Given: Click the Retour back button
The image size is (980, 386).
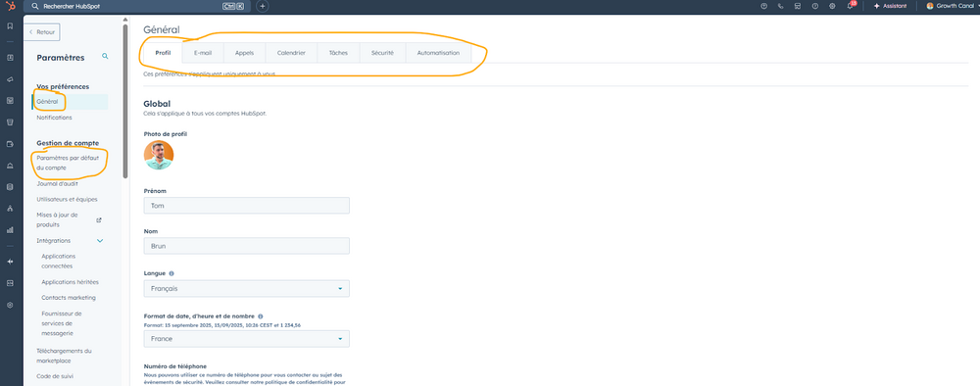Looking at the screenshot, I should pyautogui.click(x=42, y=32).
